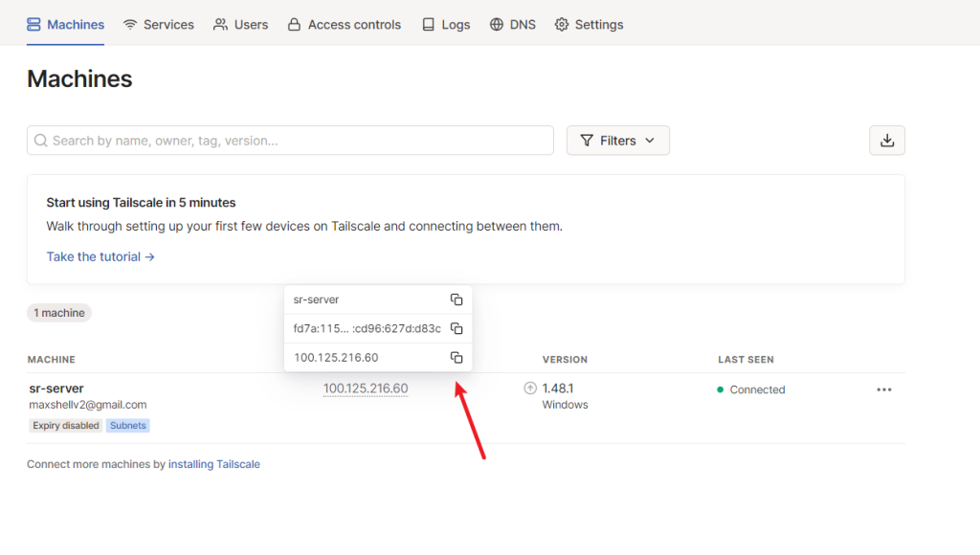Click the sr-server machine name
Image resolution: width=980 pixels, height=555 pixels.
[56, 388]
